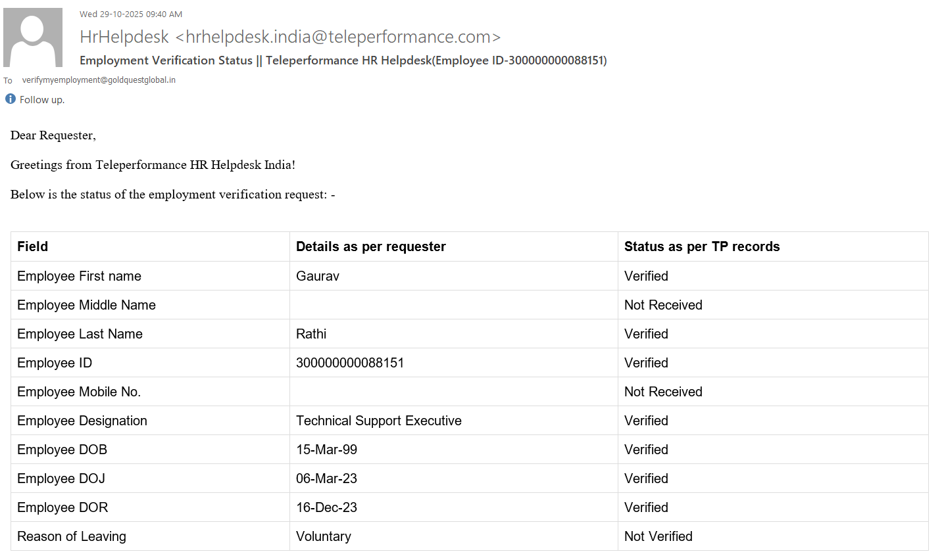The height and width of the screenshot is (560, 944).
Task: Click the empty Employee Mobile No. details cell
Action: pos(453,392)
